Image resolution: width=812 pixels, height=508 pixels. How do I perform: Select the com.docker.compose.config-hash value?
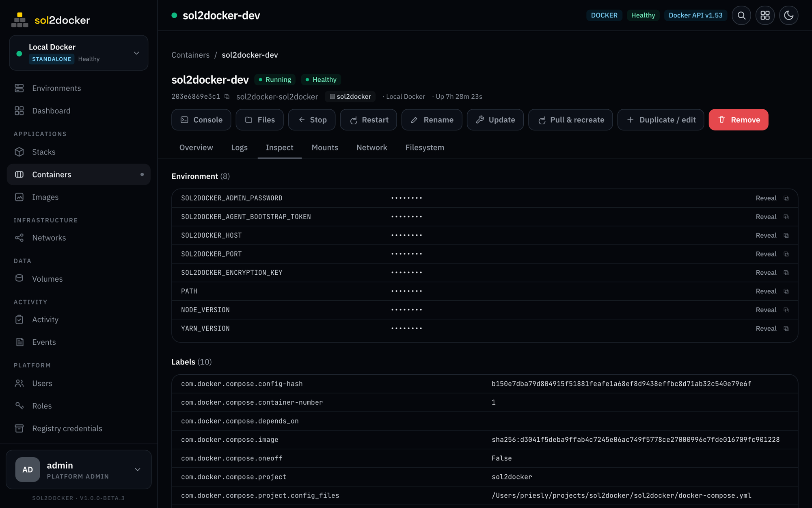pos(622,384)
